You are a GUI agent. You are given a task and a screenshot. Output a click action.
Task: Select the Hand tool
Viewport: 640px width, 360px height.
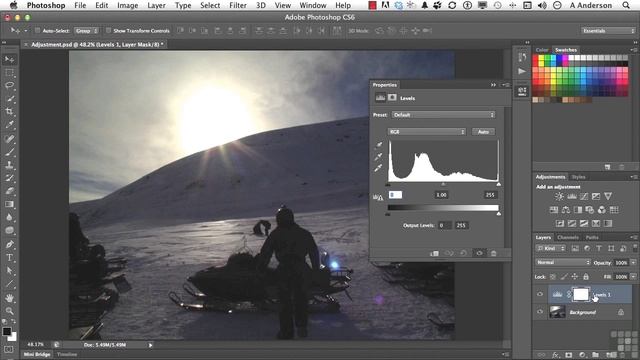[9, 298]
